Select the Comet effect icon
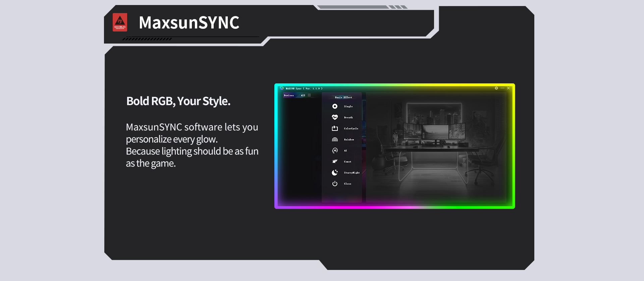 335,161
